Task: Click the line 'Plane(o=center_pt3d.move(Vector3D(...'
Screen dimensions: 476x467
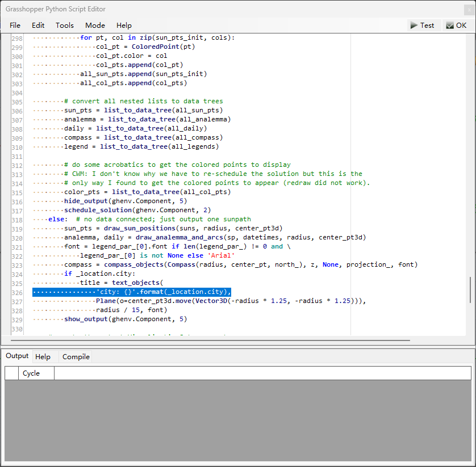Action: (231, 301)
